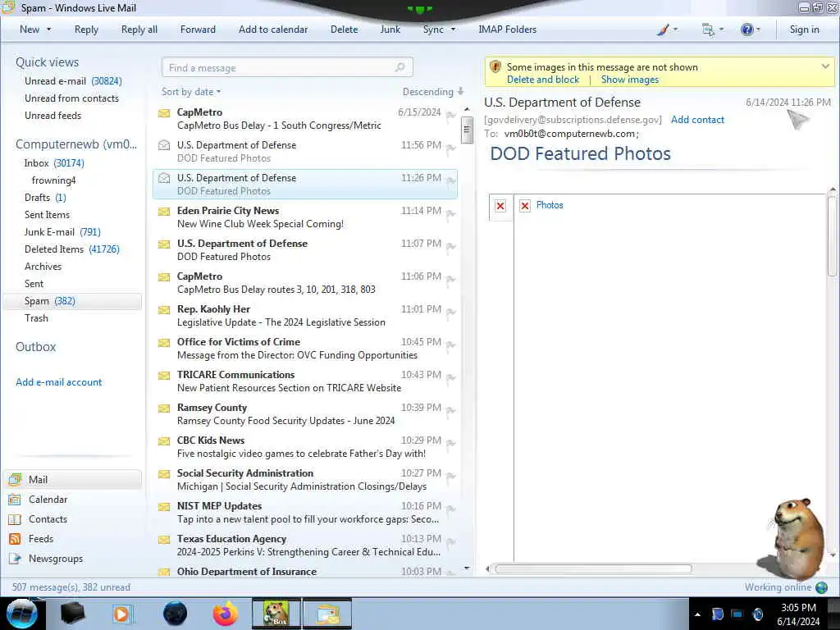Screen dimensions: 840x630
Task: Open the New button dropdown arrow
Action: click(x=48, y=30)
